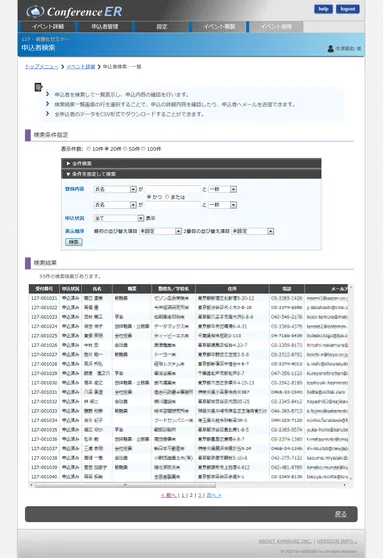384x559 pixels.
Task: Select row 127-001025 in results
Action: click(188, 336)
